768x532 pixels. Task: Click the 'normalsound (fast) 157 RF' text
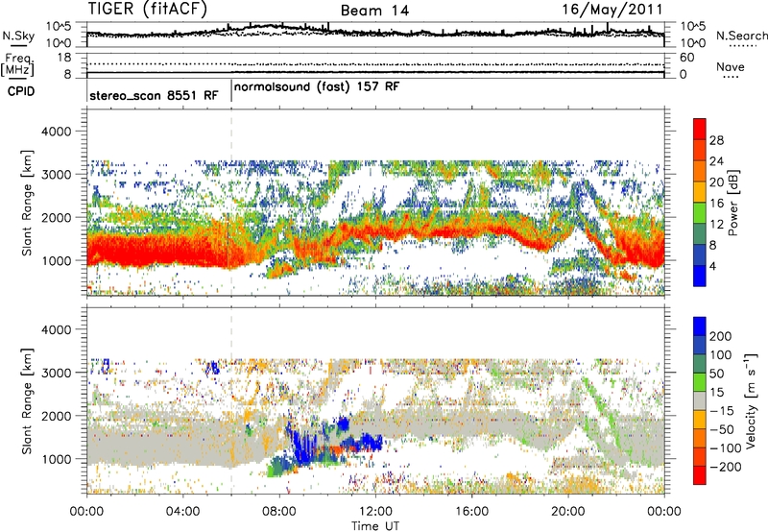(x=317, y=86)
